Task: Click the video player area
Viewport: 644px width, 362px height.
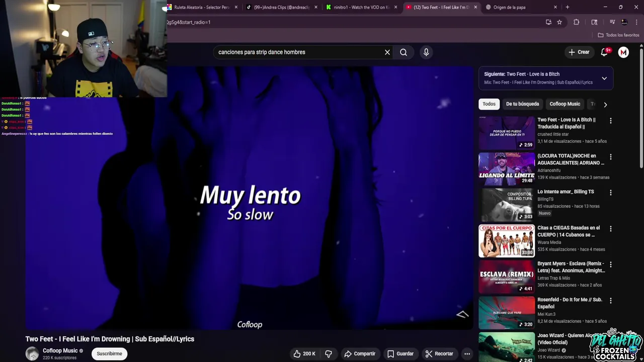Action: pyautogui.click(x=249, y=199)
